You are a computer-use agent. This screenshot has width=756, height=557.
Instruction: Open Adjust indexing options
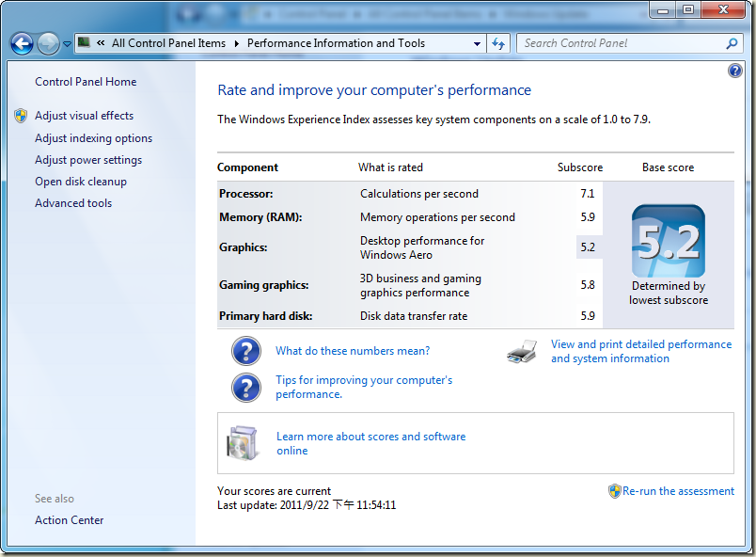coord(93,138)
